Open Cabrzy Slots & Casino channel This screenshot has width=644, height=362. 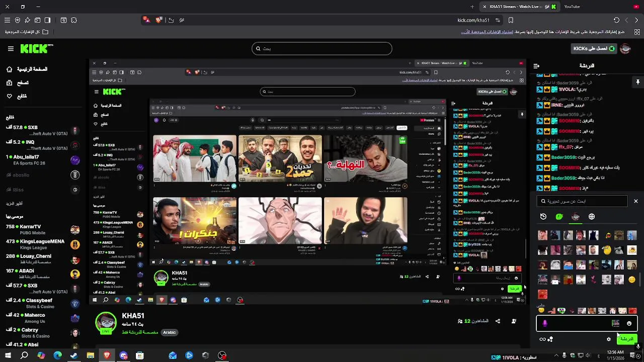(42, 333)
